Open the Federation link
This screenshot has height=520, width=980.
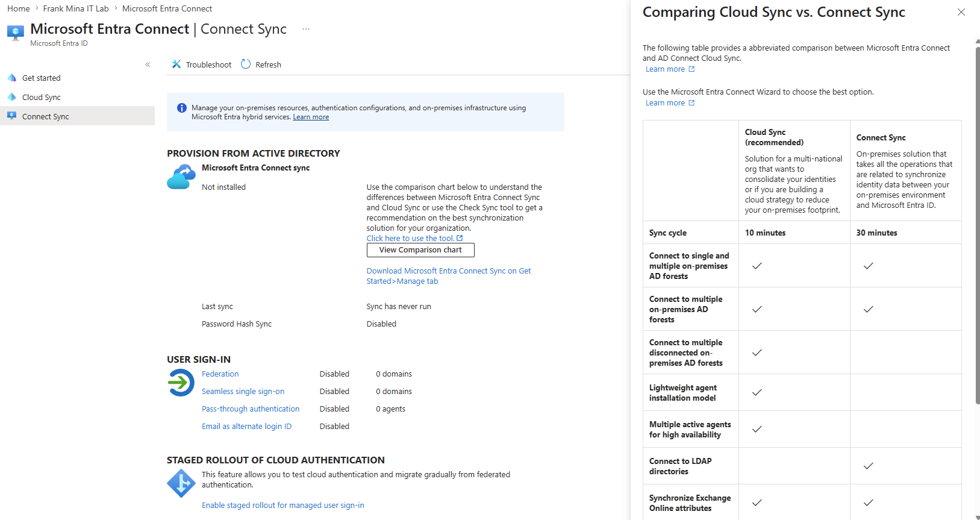point(220,374)
